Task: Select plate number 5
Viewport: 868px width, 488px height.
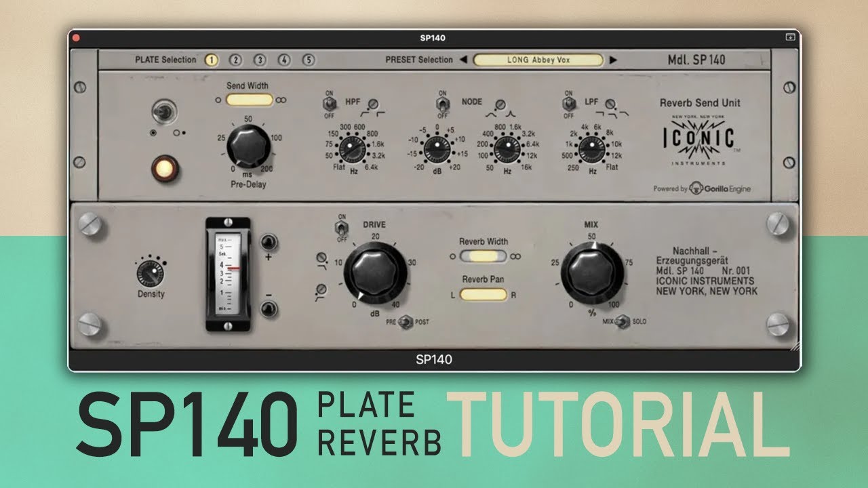Action: (309, 60)
